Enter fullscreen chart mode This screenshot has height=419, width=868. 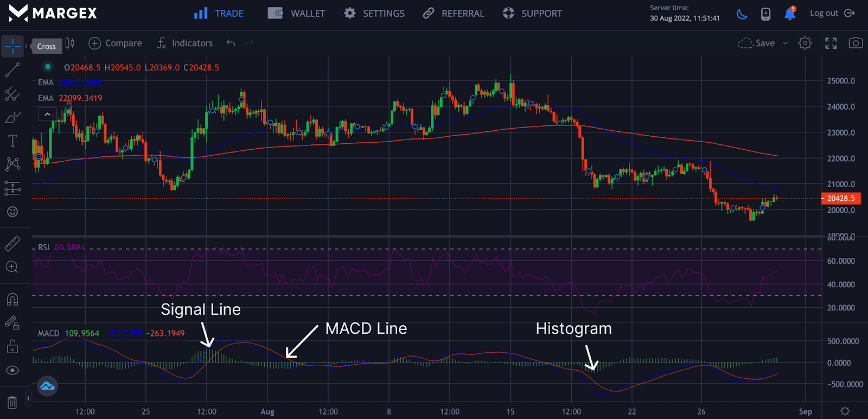click(831, 43)
